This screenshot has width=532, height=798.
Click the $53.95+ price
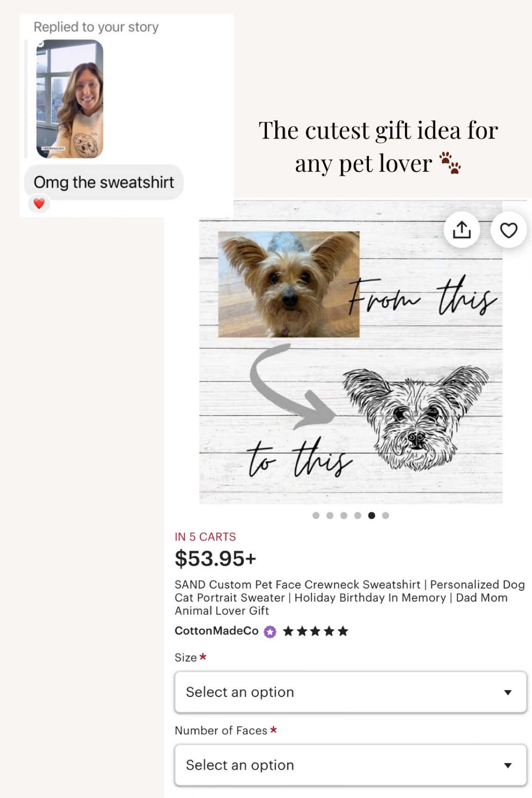[215, 559]
